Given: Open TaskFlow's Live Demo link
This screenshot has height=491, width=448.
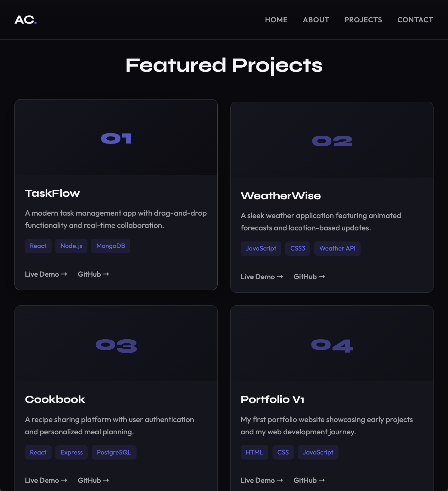Looking at the screenshot, I should coord(42,274).
